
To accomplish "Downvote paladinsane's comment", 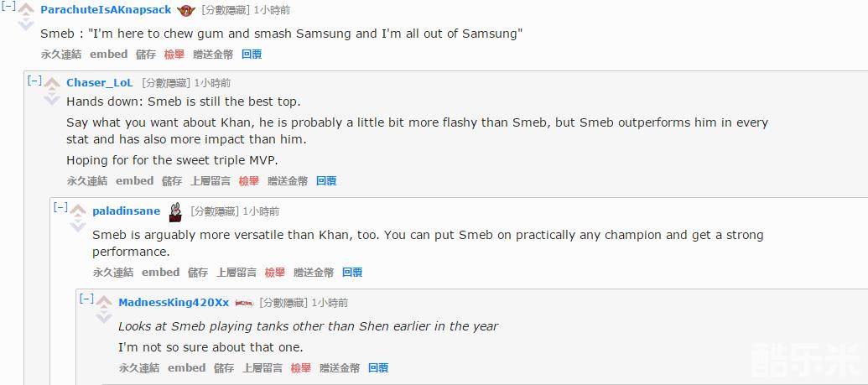I will (78, 226).
